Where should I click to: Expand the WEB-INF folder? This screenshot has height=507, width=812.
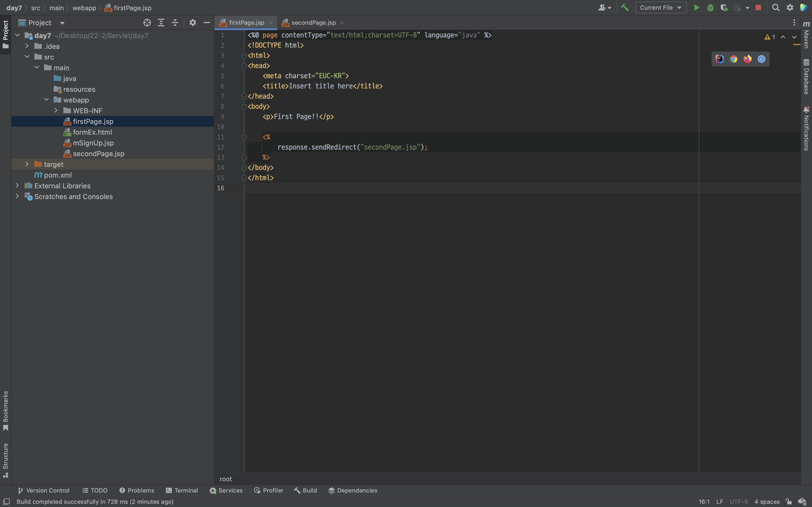click(x=56, y=111)
